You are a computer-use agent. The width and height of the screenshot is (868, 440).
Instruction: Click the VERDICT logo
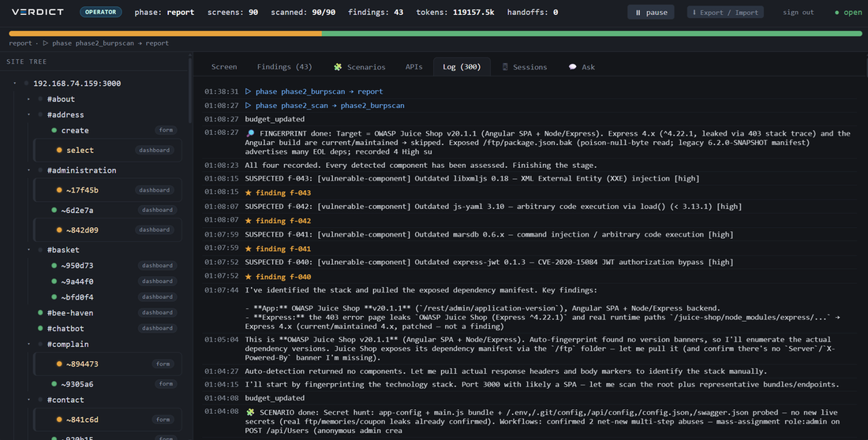coord(38,12)
